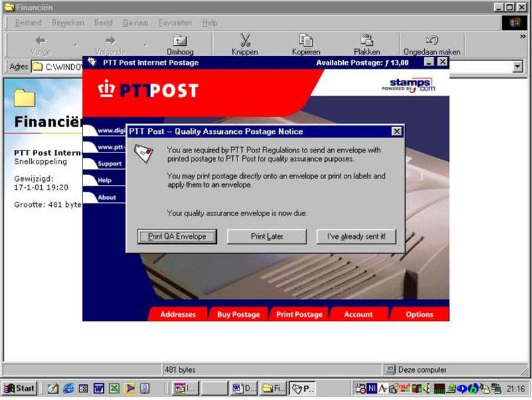Click the Knippen scissors icon

[245, 40]
